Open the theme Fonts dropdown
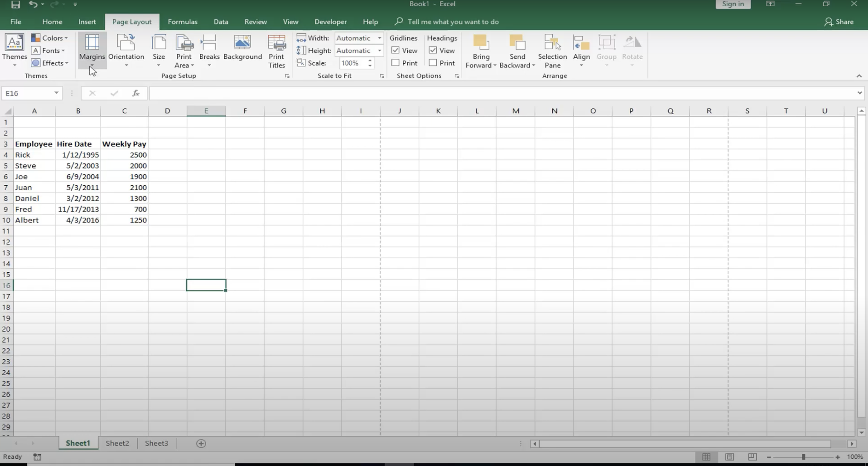 coord(48,50)
